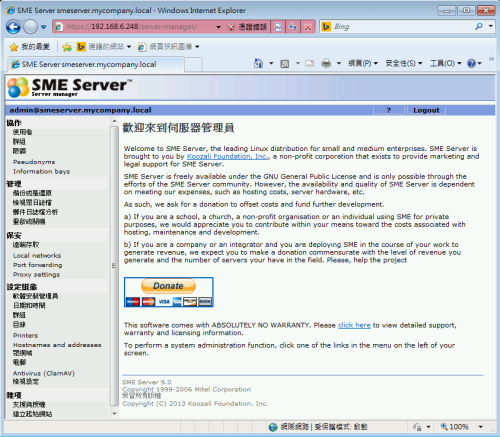This screenshot has width=500, height=437.
Task: Click the Read mail envelope icon
Action: click(x=310, y=63)
